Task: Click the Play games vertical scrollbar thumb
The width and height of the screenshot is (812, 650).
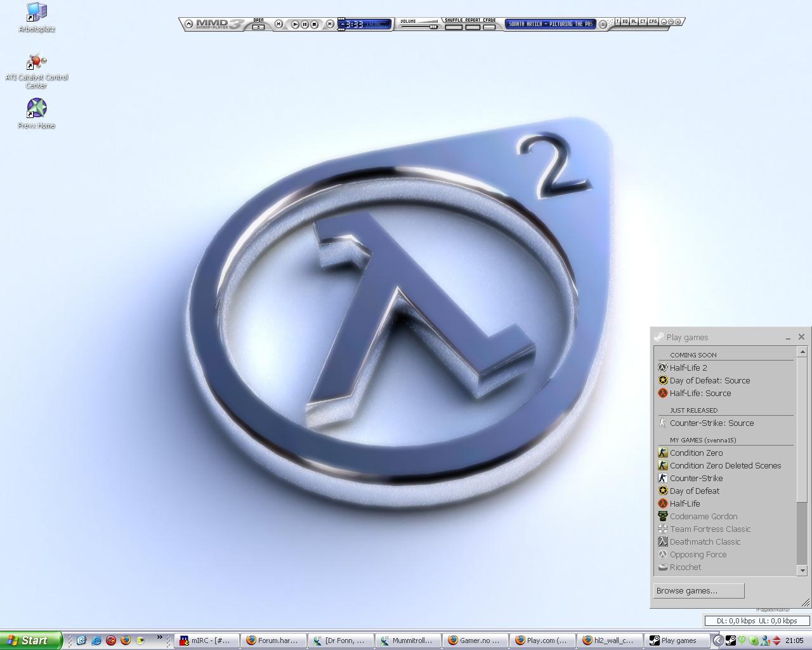Action: tap(802, 429)
